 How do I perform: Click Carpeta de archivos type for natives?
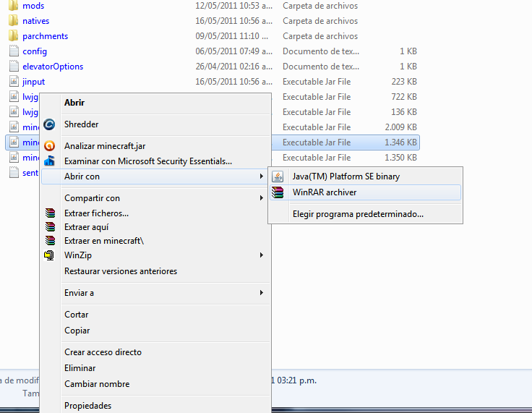(320, 21)
